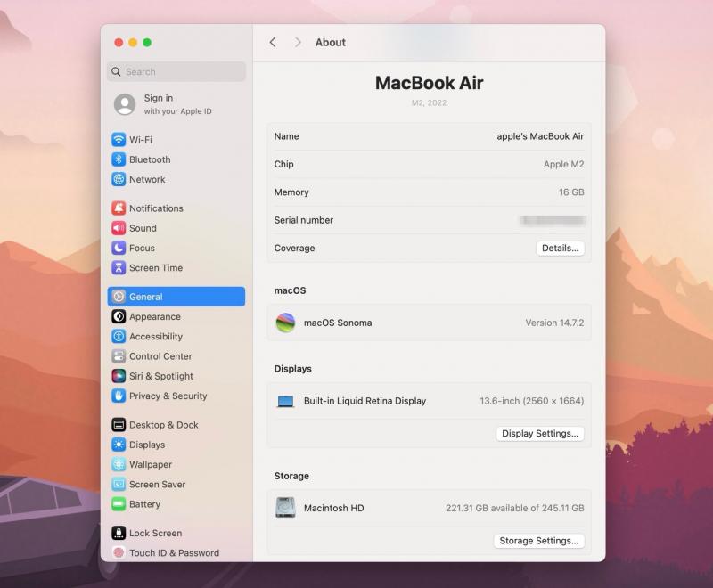
Task: Go back with the left chevron
Action: (273, 42)
